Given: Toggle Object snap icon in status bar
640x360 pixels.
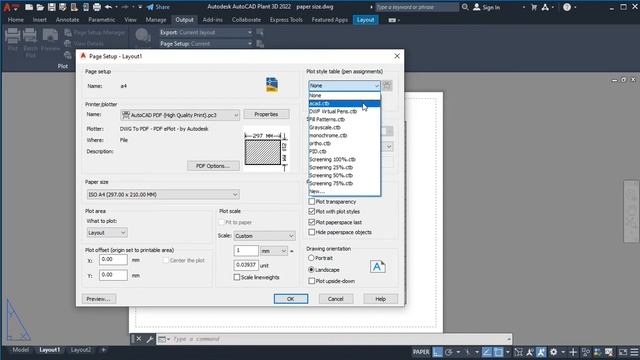Looking at the screenshot, I should point(498,352).
